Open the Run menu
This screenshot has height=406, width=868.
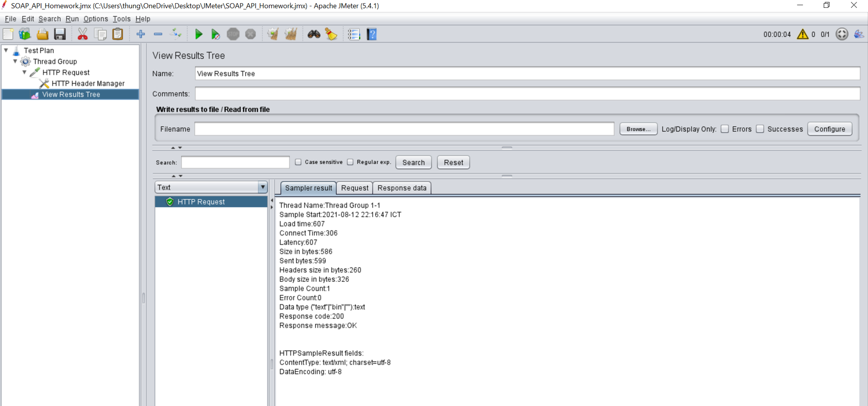(72, 19)
